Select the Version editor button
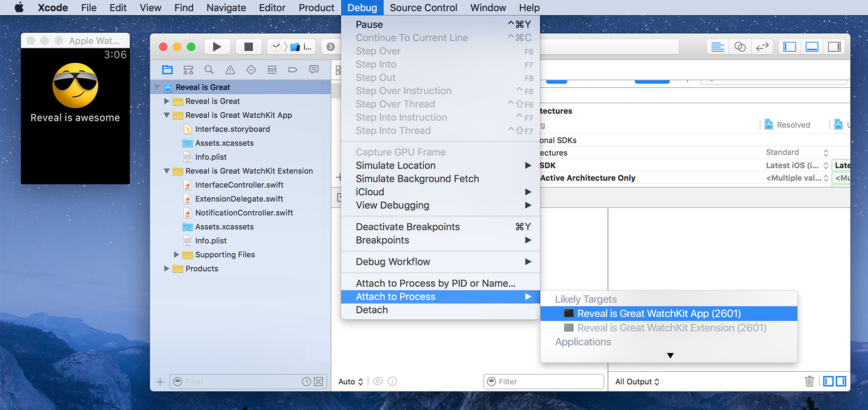Image resolution: width=868 pixels, height=410 pixels. tap(762, 47)
